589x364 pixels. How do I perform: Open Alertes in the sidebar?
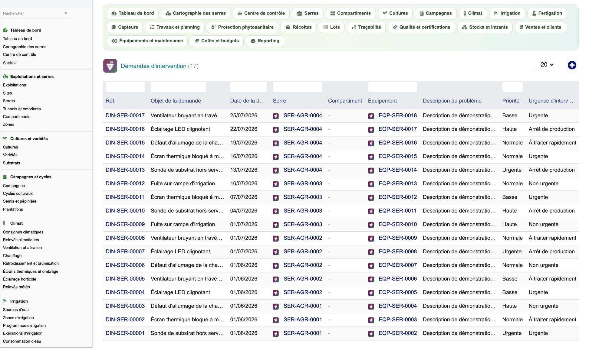coord(9,63)
